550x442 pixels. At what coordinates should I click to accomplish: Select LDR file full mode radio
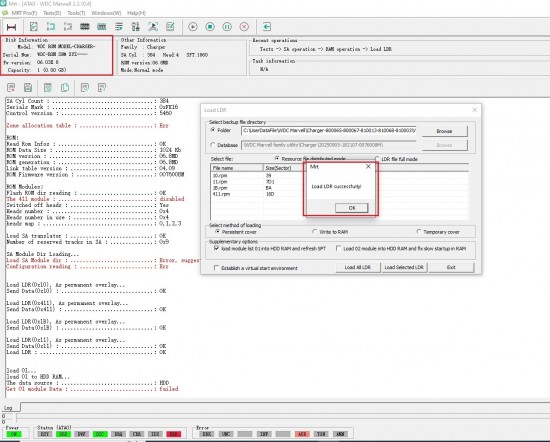point(377,159)
